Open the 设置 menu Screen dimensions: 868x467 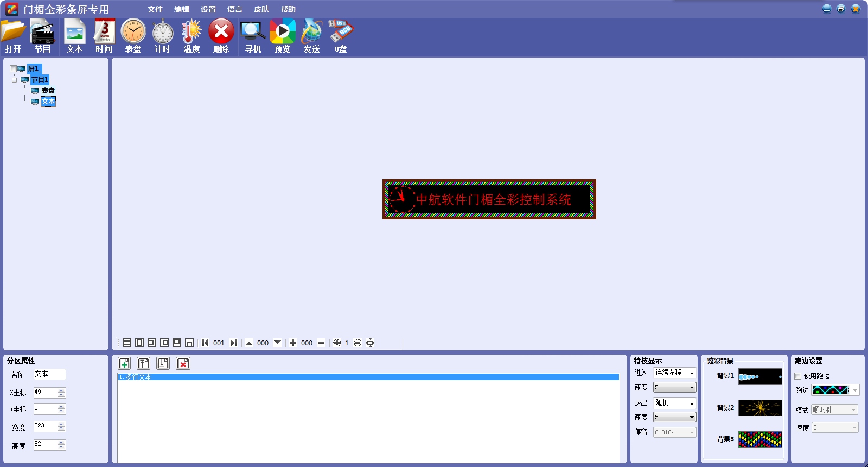[208, 9]
